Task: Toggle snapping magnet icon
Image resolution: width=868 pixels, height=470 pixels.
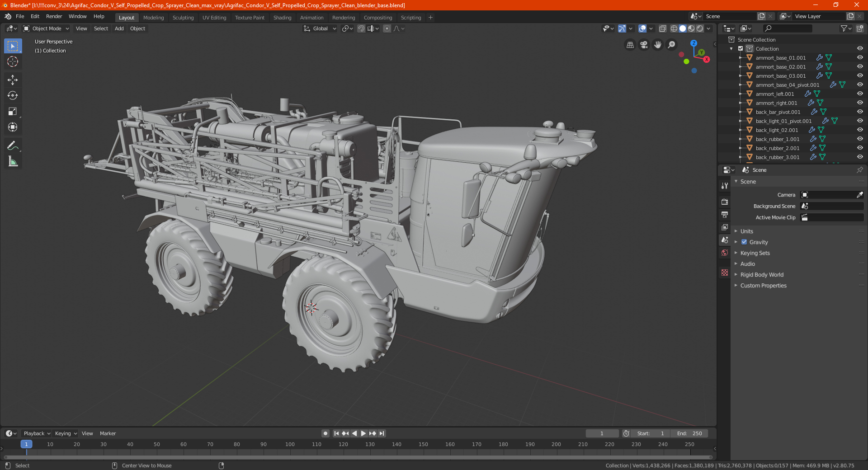Action: (361, 28)
